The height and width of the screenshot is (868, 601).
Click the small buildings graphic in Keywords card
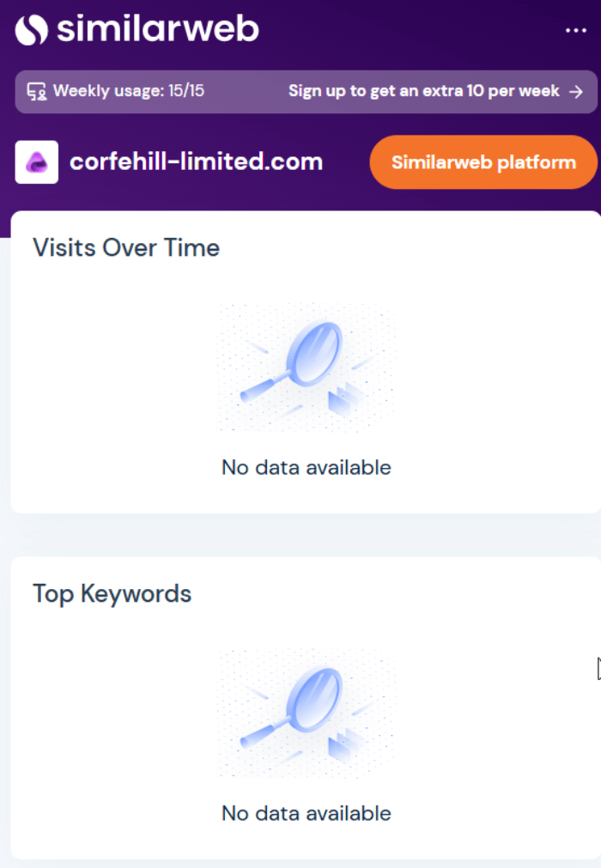pyautogui.click(x=343, y=745)
